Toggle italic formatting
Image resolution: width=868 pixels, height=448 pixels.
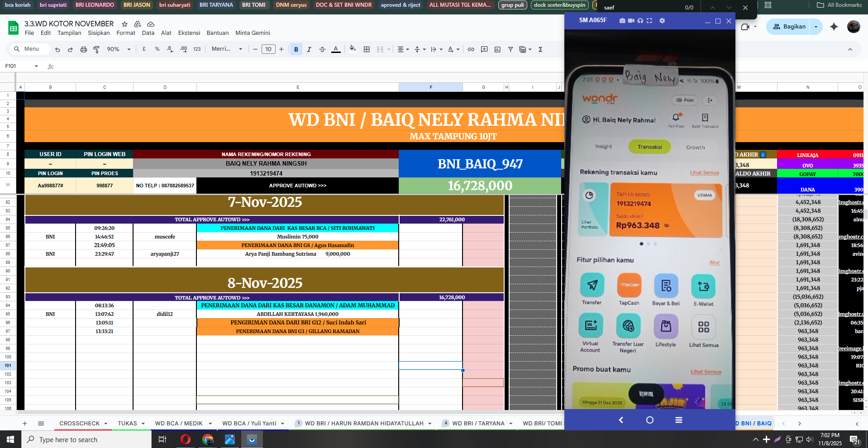pyautogui.click(x=309, y=49)
